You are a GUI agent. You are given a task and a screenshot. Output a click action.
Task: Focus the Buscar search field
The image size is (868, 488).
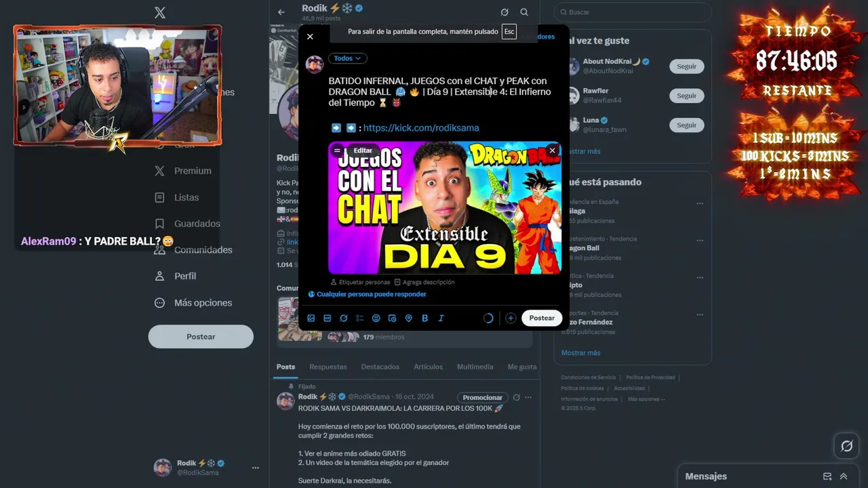point(633,12)
